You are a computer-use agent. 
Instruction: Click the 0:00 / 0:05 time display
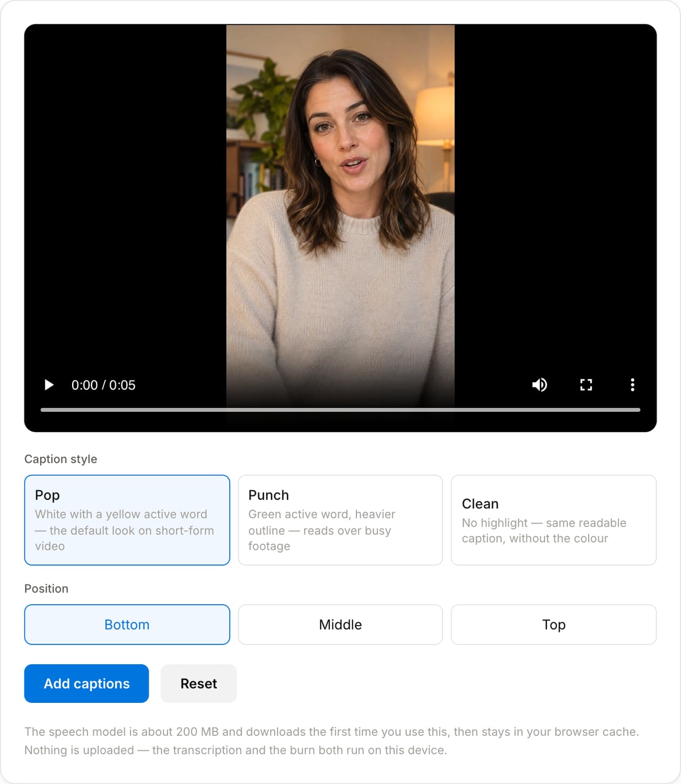[x=103, y=385]
